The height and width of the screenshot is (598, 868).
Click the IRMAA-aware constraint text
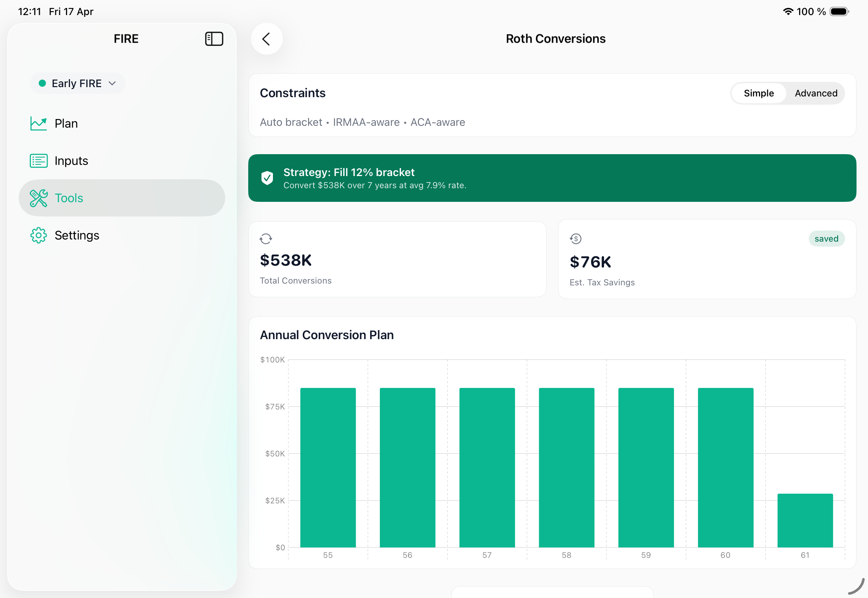366,122
